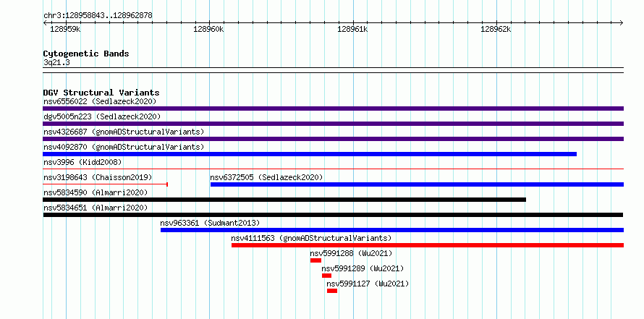Click the dgv5005n223 (Sedlazeck2020) label
The image size is (644, 319).
click(x=102, y=116)
